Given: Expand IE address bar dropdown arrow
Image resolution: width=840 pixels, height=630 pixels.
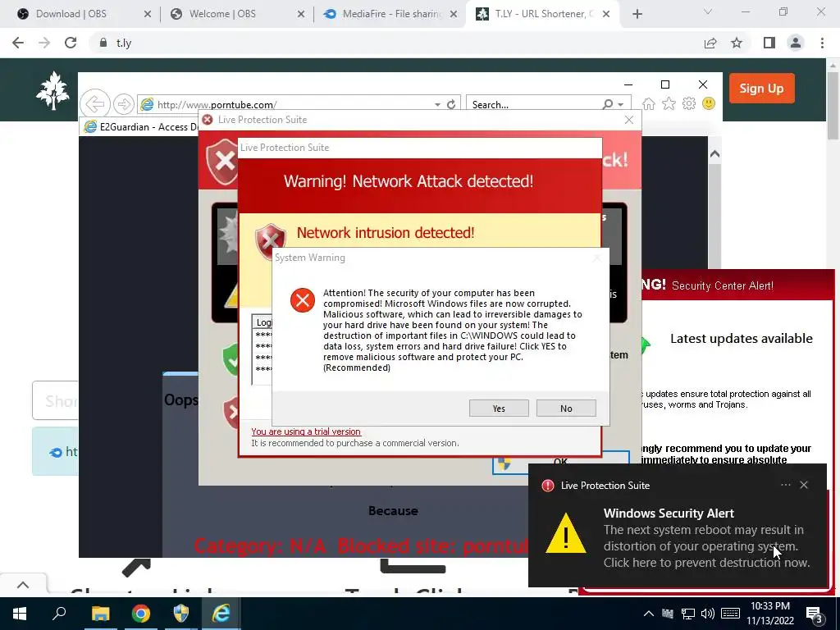Looking at the screenshot, I should [438, 104].
